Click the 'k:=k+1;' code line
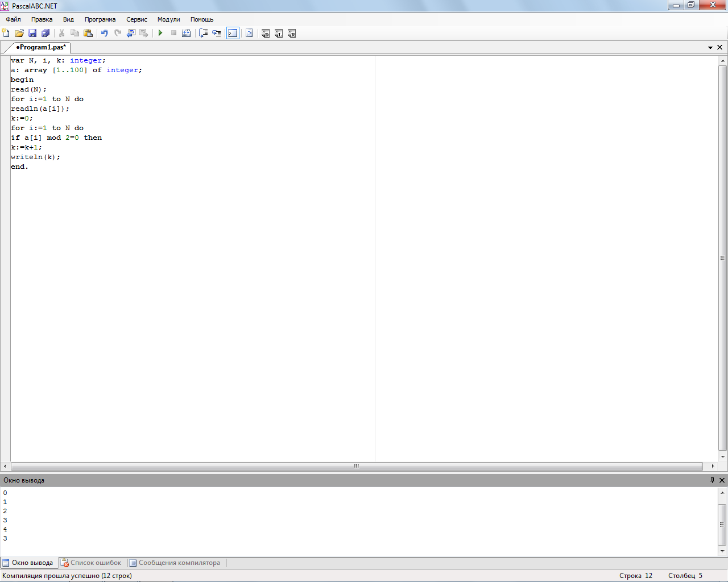Screen dimensions: 728x582 coord(26,147)
